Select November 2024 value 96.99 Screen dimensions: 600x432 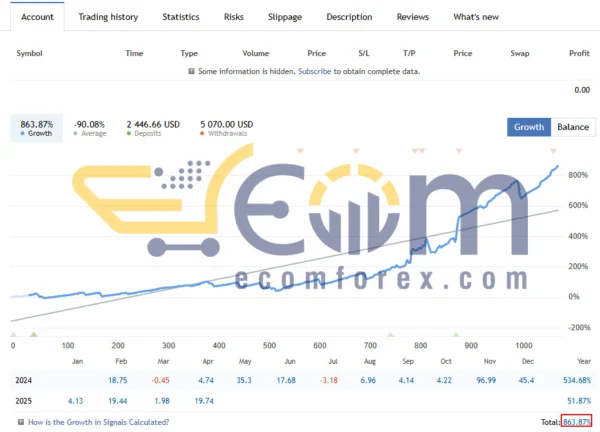[x=486, y=380]
